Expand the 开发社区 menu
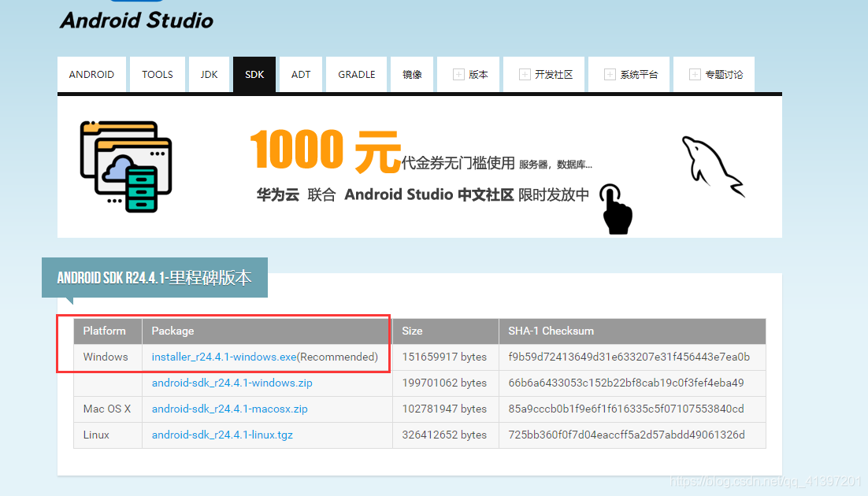The height and width of the screenshot is (496, 868). pos(545,74)
